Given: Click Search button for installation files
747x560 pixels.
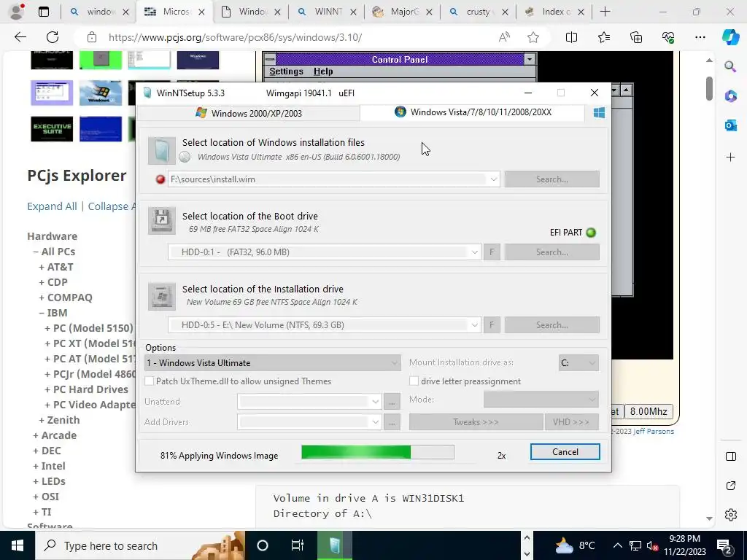Looking at the screenshot, I should pyautogui.click(x=551, y=179).
